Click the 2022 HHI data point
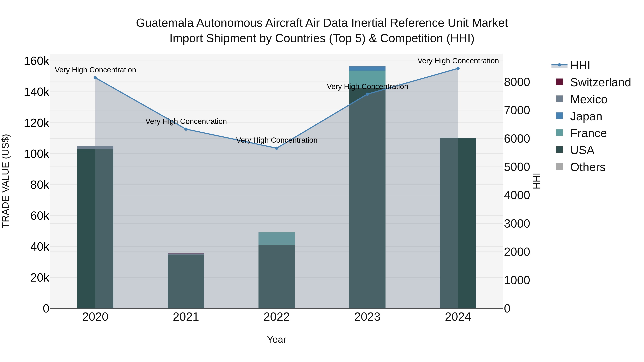The image size is (644, 362). click(x=277, y=148)
